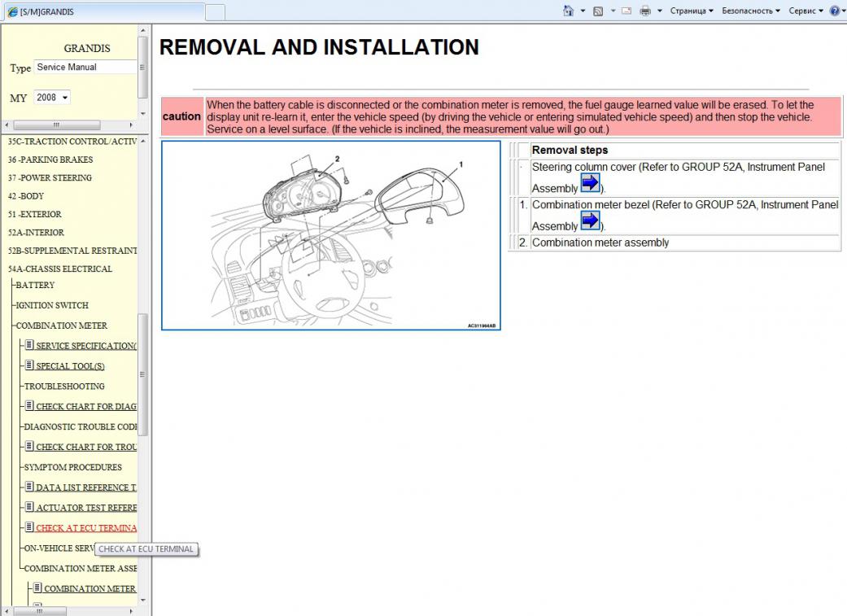The image size is (847, 616).
Task: Expand the IGNITION SWITCH tree node
Action: tap(52, 305)
